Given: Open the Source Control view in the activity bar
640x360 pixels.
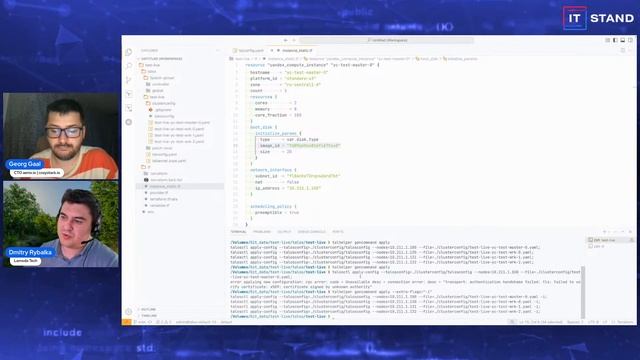Looking at the screenshot, I should coord(129,80).
